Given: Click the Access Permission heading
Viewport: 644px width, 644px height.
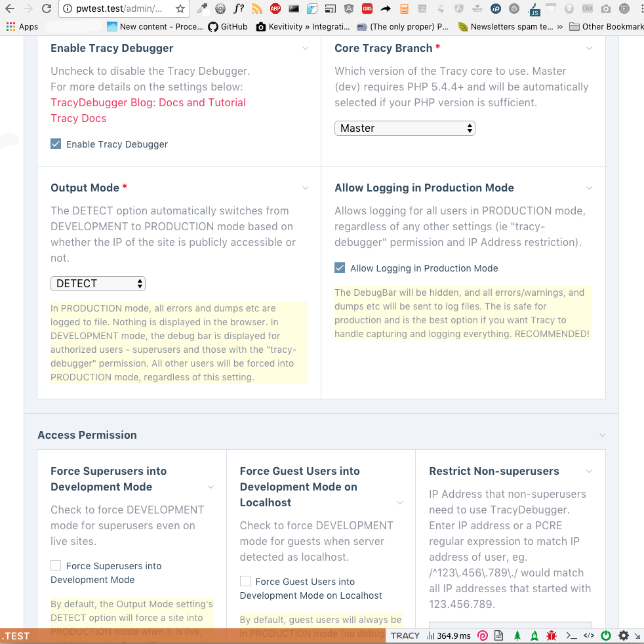Looking at the screenshot, I should tap(87, 435).
